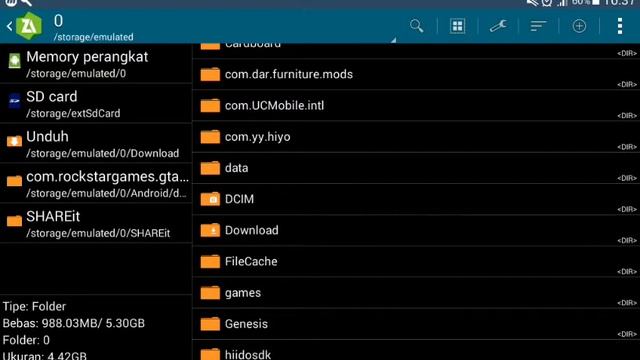Image resolution: width=640 pixels, height=360 pixels.
Task: Tap the download folder icon beside Unduh
Action: pos(14,141)
